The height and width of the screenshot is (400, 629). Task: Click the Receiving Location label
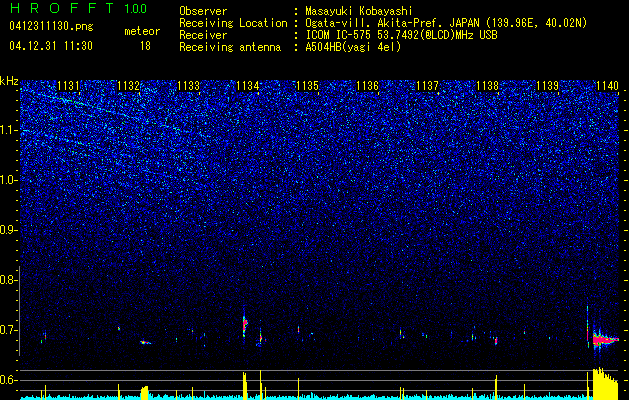click(x=233, y=23)
